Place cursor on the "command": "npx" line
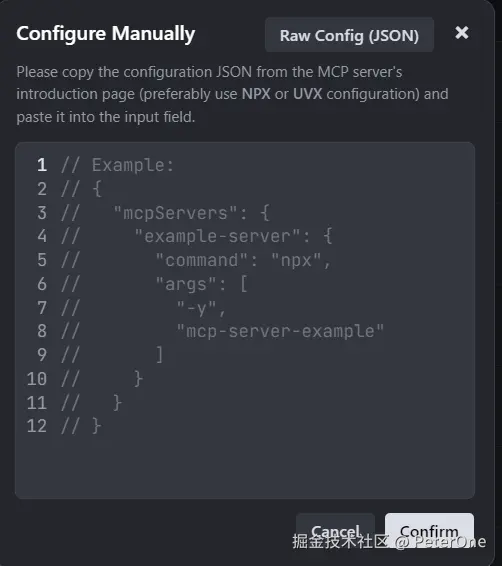The height and width of the screenshot is (566, 502). tap(243, 260)
